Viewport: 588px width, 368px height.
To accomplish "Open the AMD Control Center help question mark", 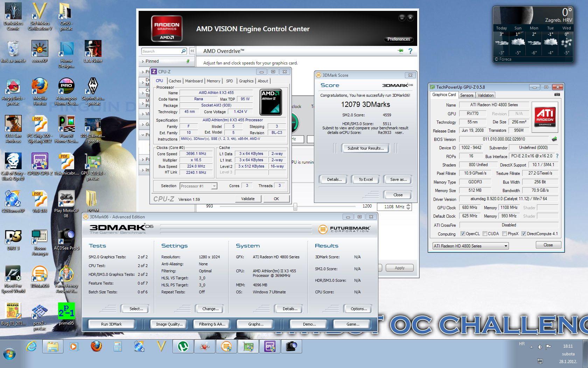I will coord(410,51).
